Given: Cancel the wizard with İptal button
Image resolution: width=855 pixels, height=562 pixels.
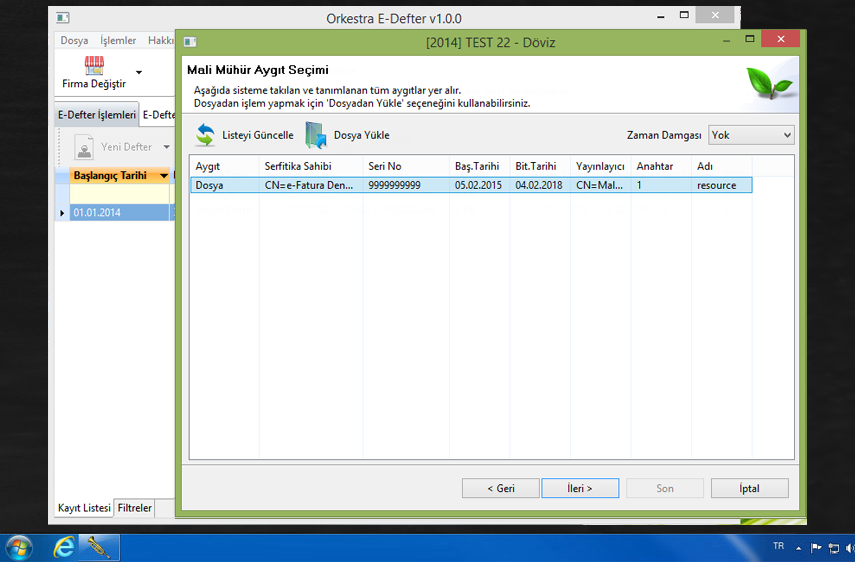Looking at the screenshot, I should [x=749, y=488].
